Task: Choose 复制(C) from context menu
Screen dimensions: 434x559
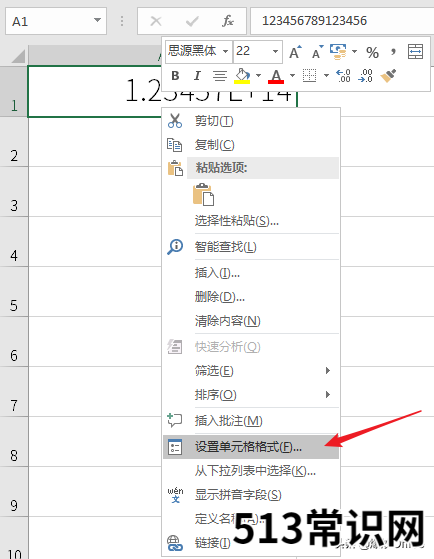Action: click(251, 145)
